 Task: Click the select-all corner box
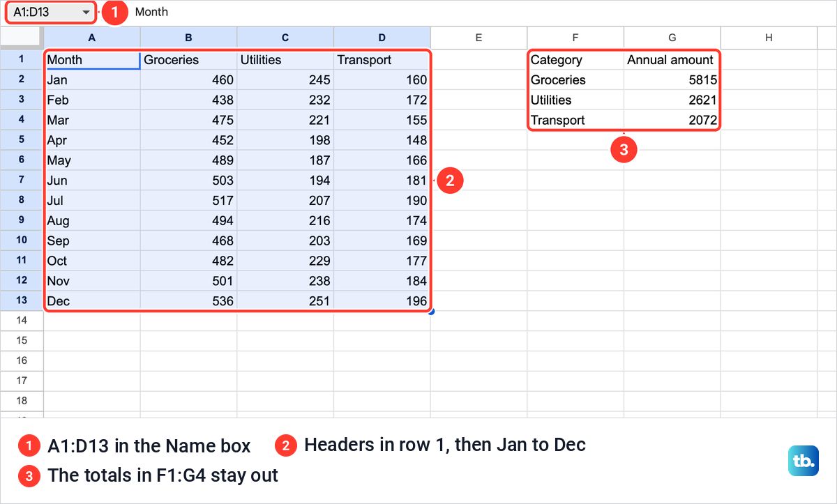(22, 38)
